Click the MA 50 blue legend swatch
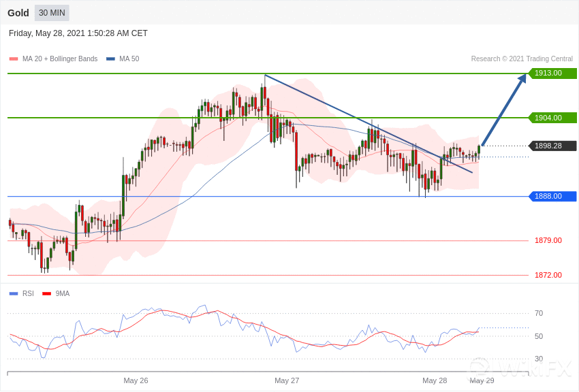579x392 pixels. (x=110, y=59)
